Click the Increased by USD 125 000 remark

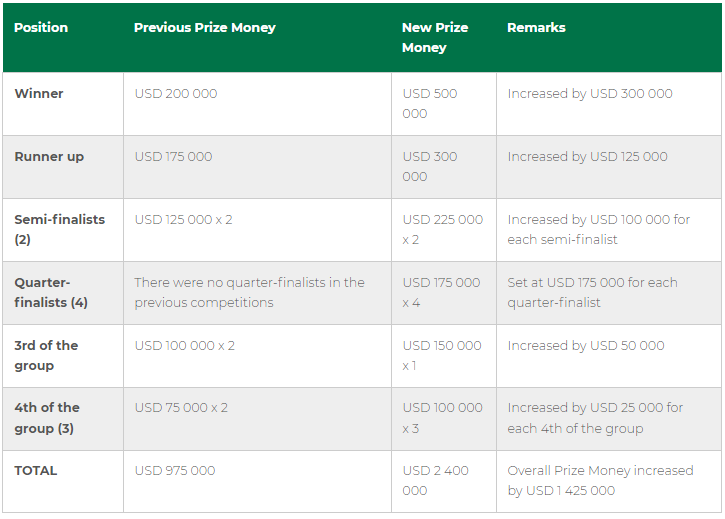click(x=587, y=157)
